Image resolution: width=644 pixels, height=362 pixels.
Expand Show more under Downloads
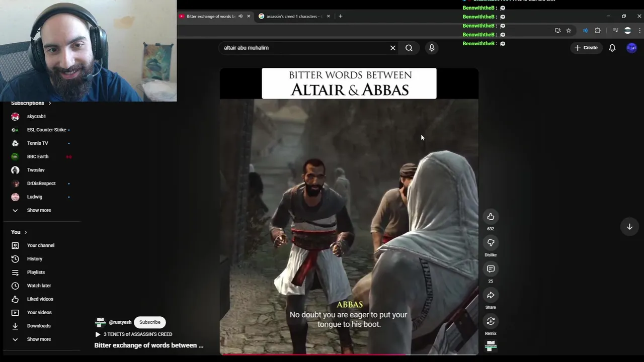[x=41, y=339]
